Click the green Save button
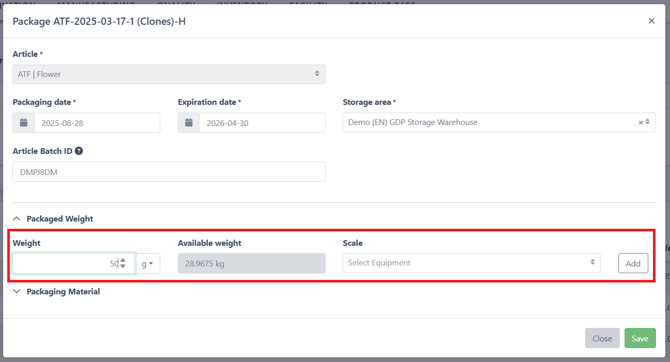 [640, 338]
